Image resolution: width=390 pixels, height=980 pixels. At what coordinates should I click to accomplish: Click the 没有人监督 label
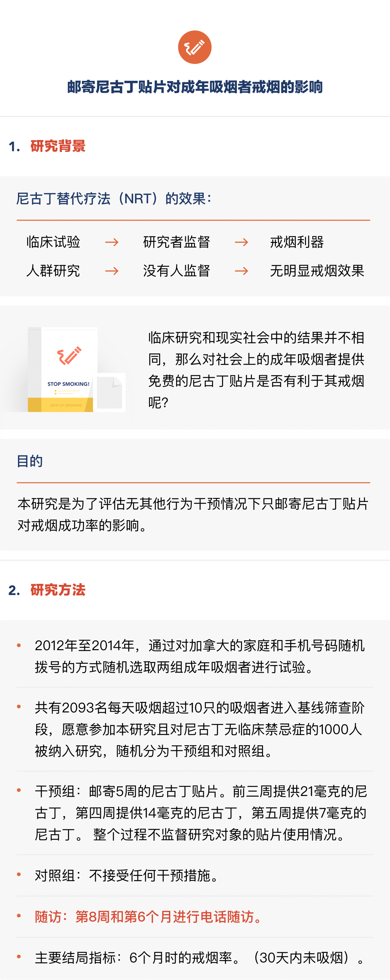tap(176, 271)
